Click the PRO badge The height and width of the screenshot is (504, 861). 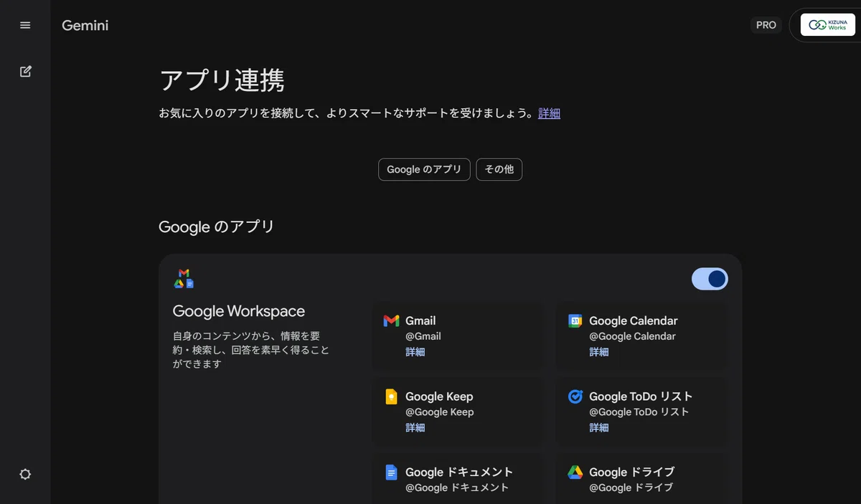click(766, 25)
